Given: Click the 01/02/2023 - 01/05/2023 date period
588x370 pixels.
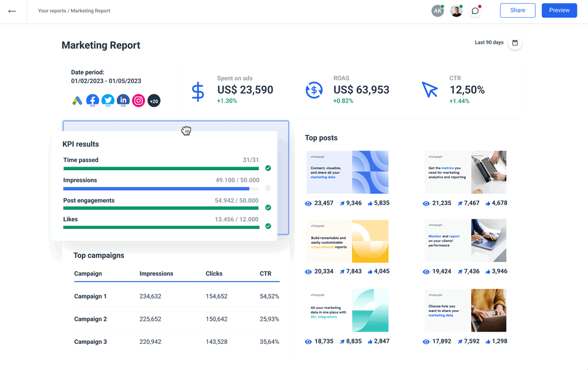Looking at the screenshot, I should pyautogui.click(x=106, y=81).
